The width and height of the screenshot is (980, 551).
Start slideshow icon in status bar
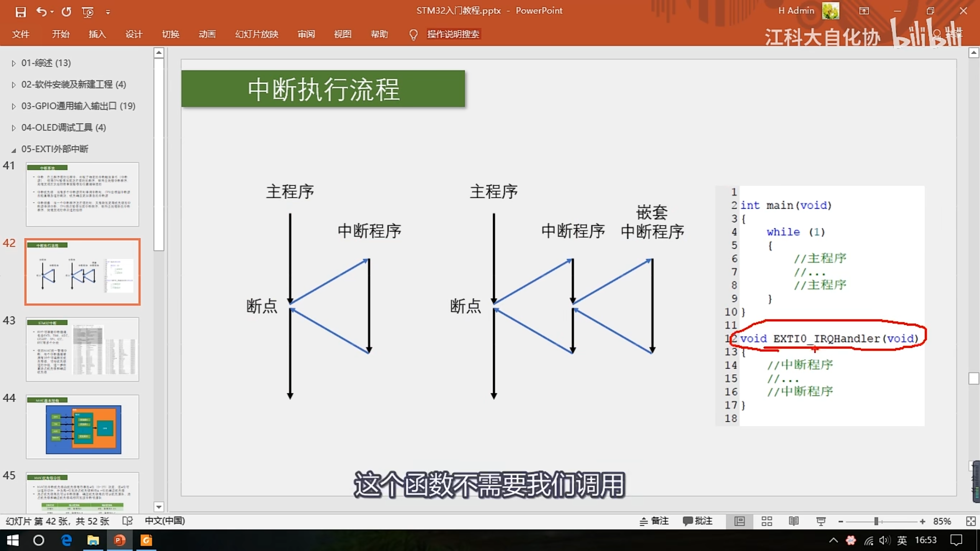pos(821,521)
